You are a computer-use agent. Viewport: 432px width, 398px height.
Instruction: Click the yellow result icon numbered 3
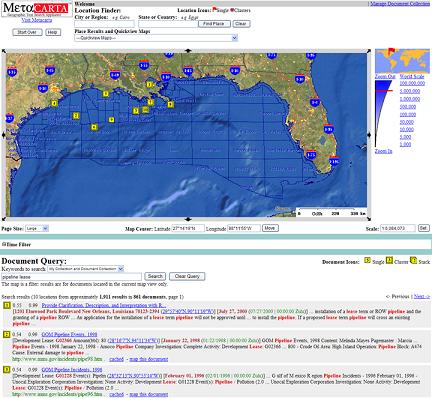[7, 369]
